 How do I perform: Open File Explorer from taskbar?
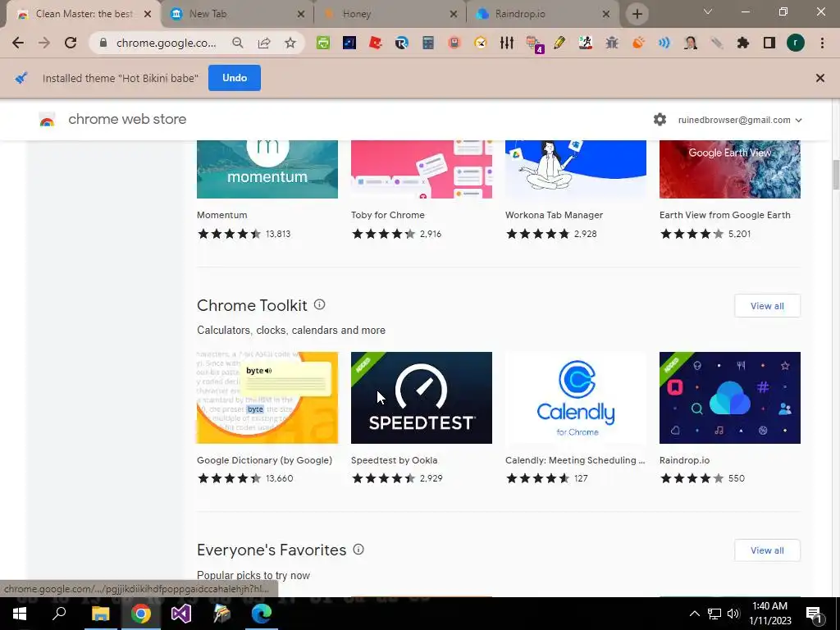(x=100, y=614)
